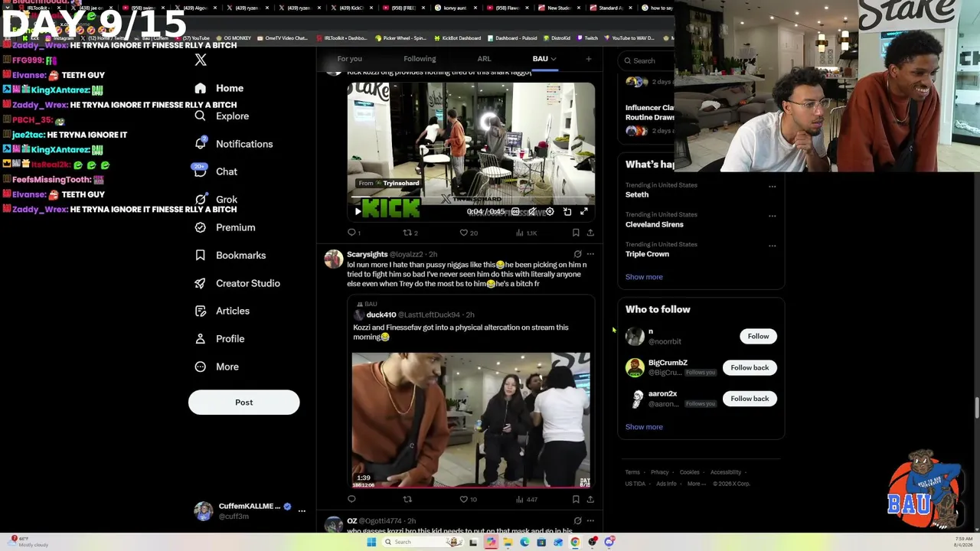980x551 pixels.
Task: Ask Grok about the OZ post
Action: pyautogui.click(x=577, y=520)
